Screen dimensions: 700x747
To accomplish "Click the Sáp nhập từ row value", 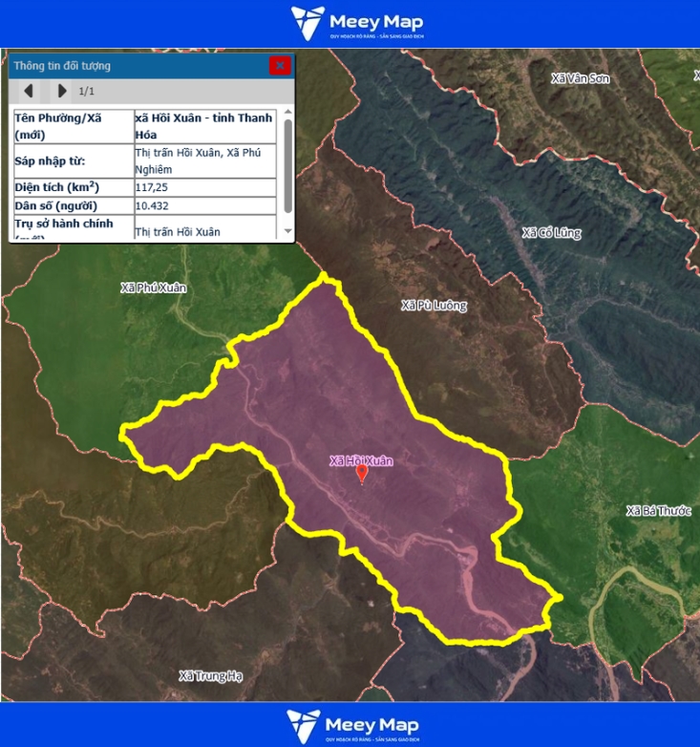I will (204, 160).
